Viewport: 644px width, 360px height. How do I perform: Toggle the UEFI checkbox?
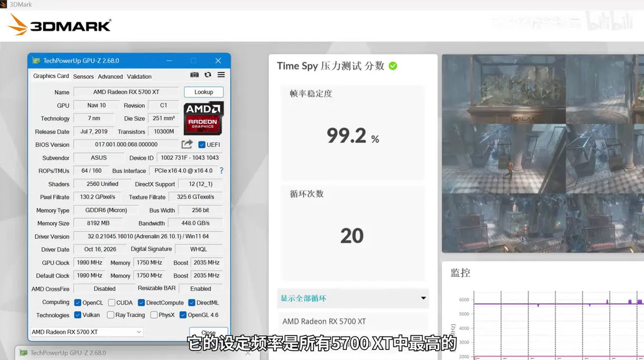(x=202, y=145)
